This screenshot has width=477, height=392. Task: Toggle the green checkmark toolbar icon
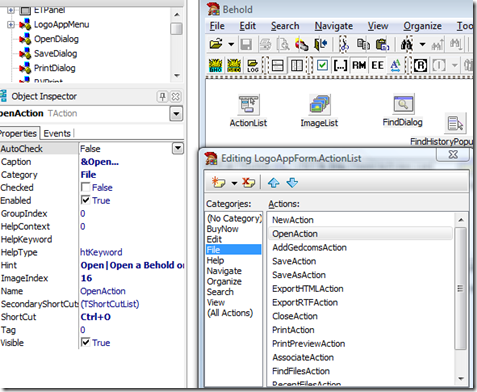click(322, 65)
